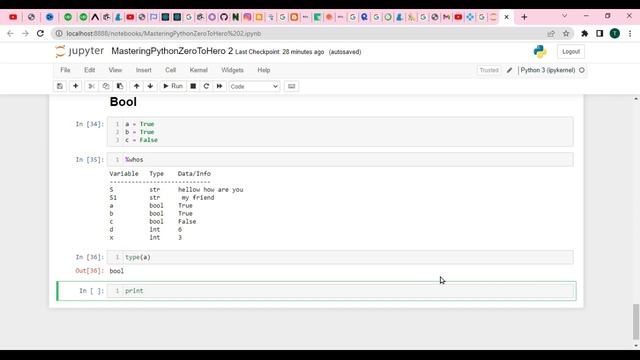The height and width of the screenshot is (360, 640).
Task: Open the Widgets menu
Action: point(232,70)
